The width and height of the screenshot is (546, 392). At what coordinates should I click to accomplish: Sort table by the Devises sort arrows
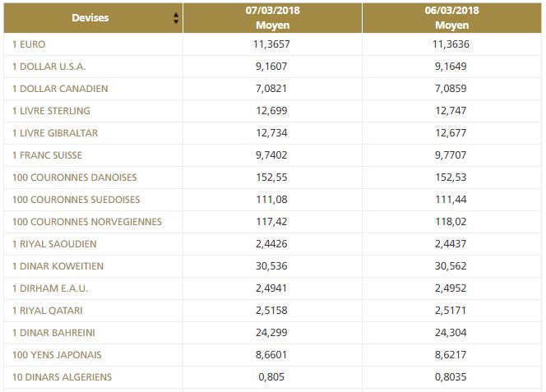tap(176, 18)
